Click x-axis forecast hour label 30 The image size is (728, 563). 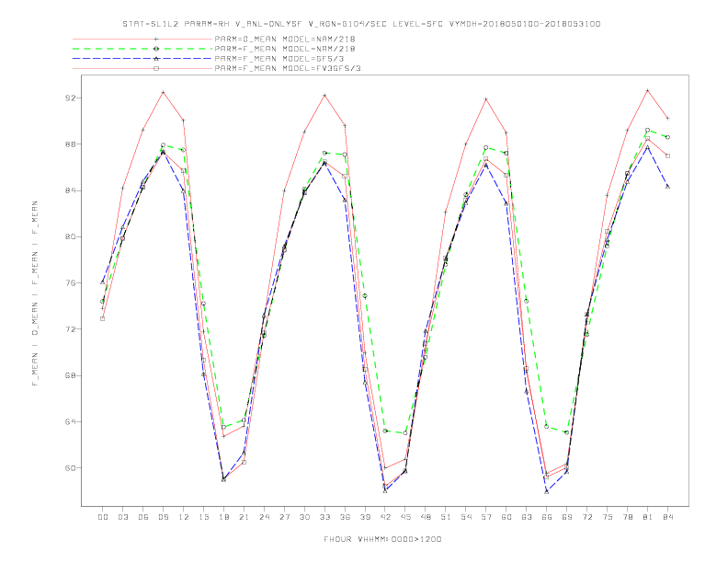pos(304,517)
